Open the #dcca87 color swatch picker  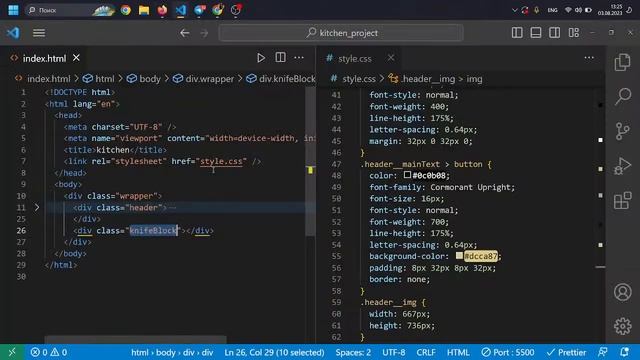[459, 256]
